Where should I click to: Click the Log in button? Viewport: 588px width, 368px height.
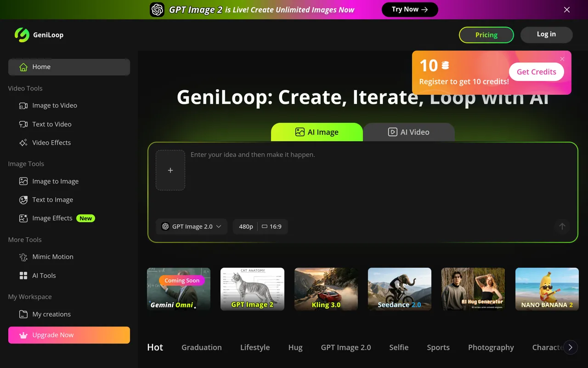tap(546, 34)
